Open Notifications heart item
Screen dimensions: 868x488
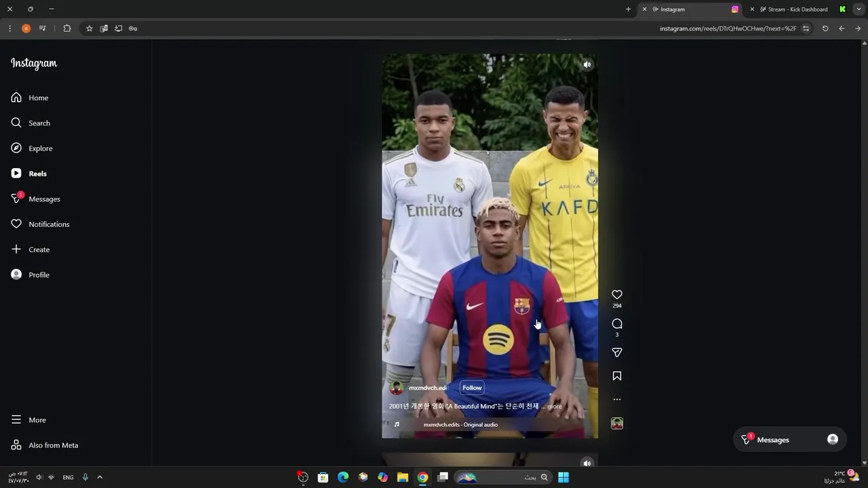(x=40, y=224)
